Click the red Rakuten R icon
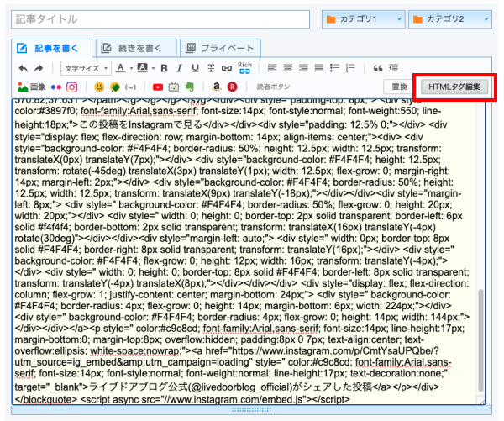 tap(233, 87)
